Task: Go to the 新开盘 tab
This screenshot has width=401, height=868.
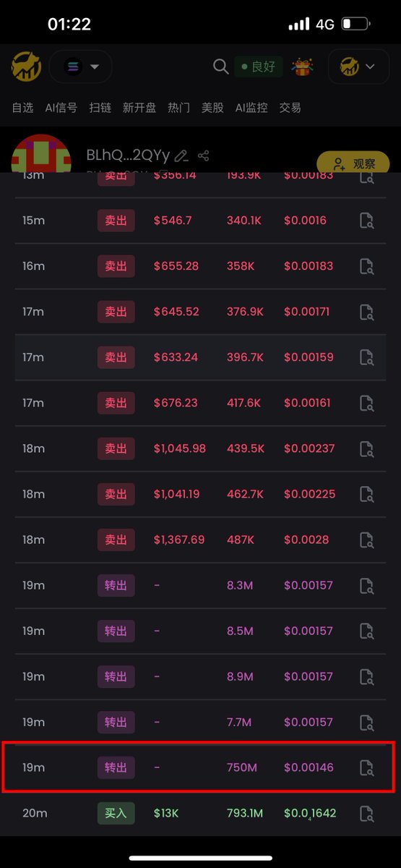Action: pos(139,108)
